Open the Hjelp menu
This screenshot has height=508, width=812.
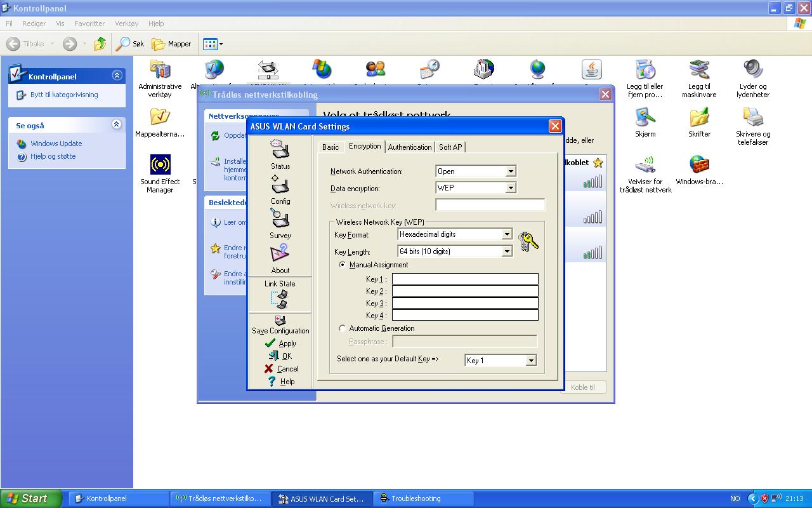[156, 23]
